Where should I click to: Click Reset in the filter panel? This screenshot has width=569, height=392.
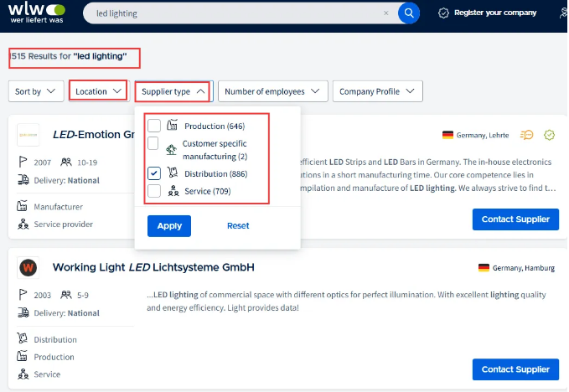tap(238, 226)
